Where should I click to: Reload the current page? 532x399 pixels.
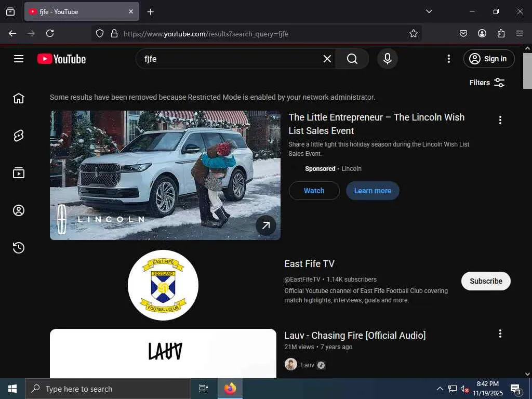click(50, 33)
